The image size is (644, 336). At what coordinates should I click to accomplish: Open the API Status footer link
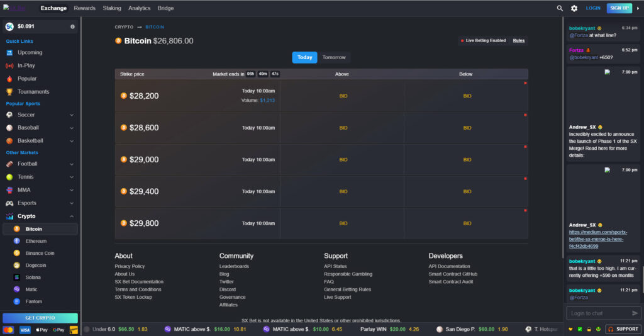[x=335, y=266]
